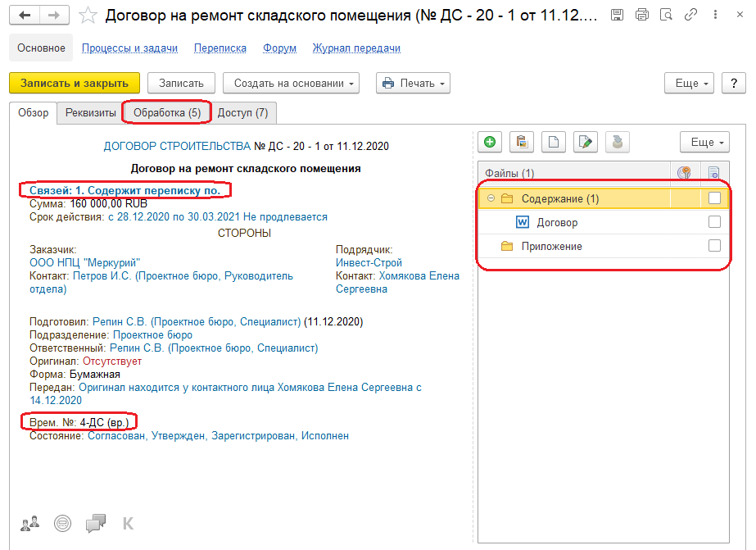
Task: Tick the checkbox for Содержание folder
Action: coord(715,198)
